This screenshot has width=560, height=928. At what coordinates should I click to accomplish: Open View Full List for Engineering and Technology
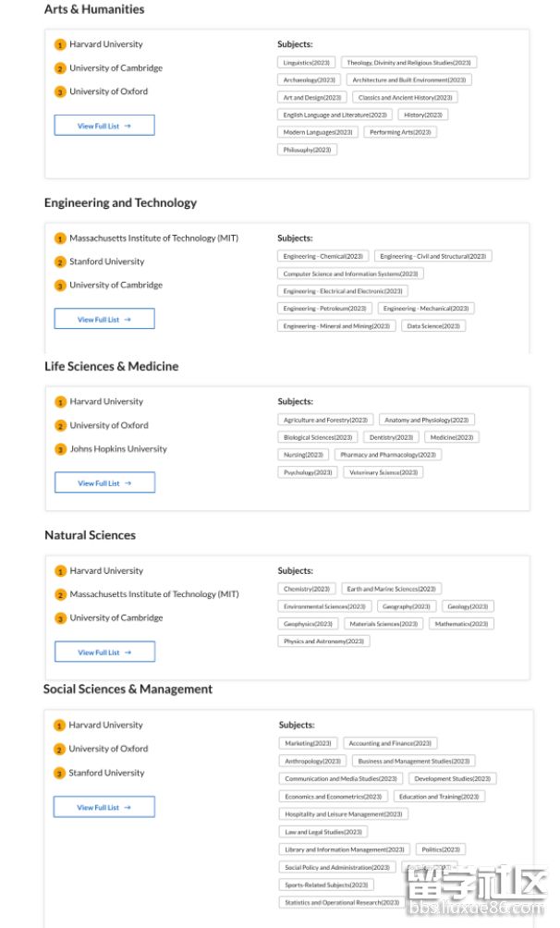click(103, 320)
